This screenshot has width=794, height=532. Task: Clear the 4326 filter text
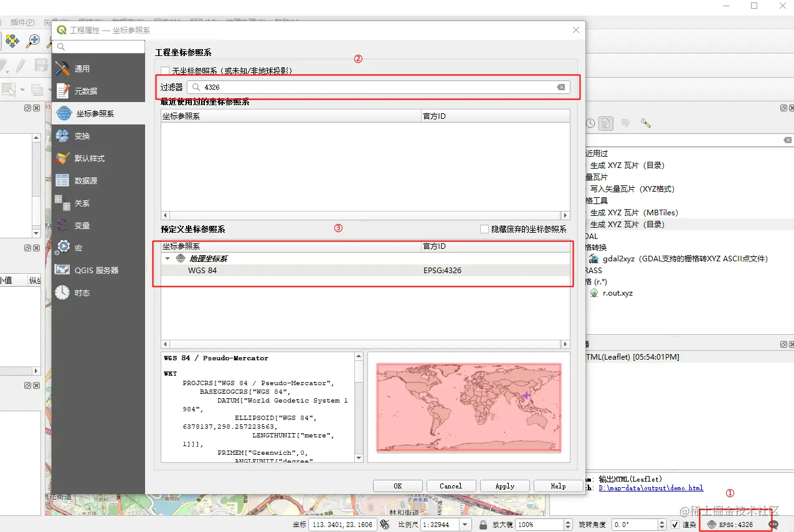[561, 87]
